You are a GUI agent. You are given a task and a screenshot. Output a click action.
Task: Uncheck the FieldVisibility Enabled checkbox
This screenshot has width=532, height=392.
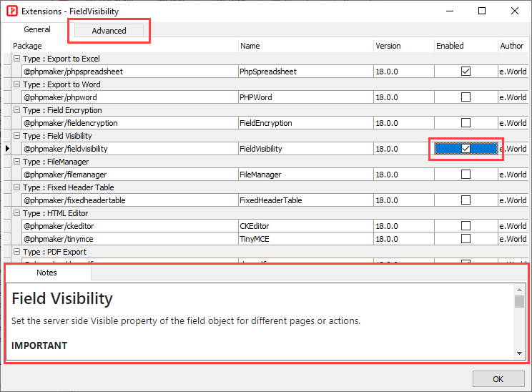(465, 149)
